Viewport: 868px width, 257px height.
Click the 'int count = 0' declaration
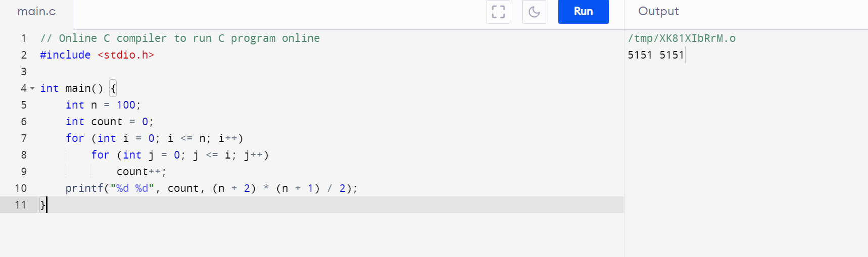coord(109,122)
